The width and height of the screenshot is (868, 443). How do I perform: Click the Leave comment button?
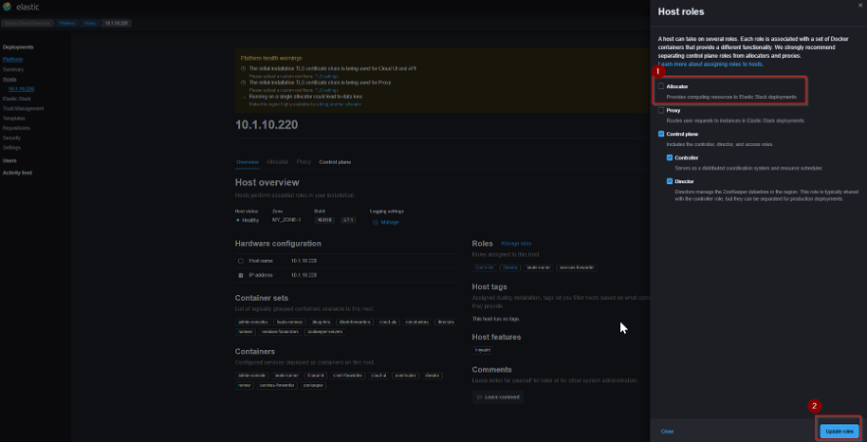[499, 397]
